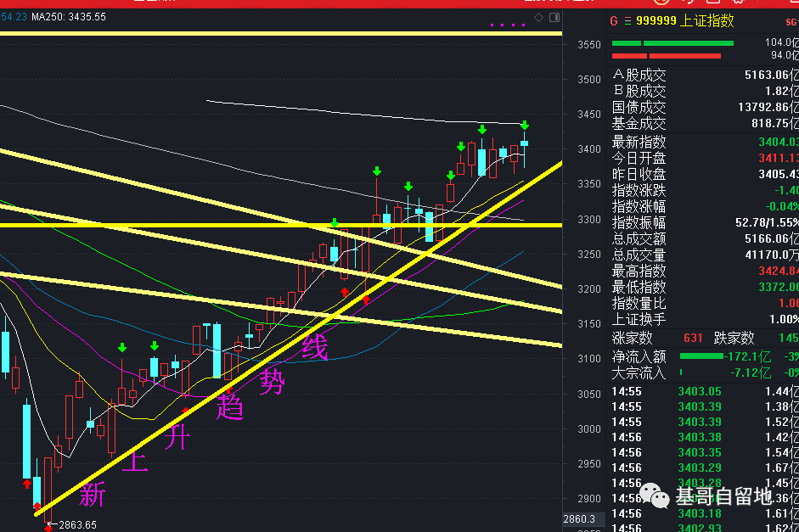
Task: Select the horizontal yellow line near 3300
Action: click(x=281, y=225)
